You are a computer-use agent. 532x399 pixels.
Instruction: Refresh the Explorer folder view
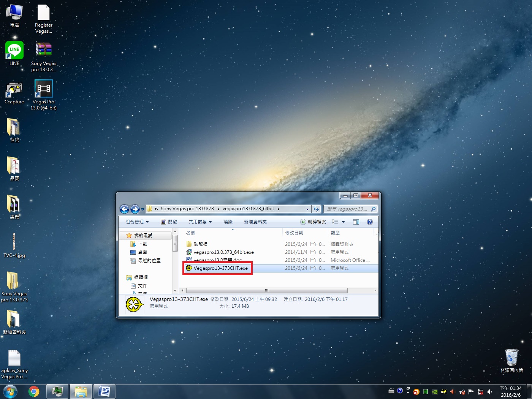coord(316,209)
